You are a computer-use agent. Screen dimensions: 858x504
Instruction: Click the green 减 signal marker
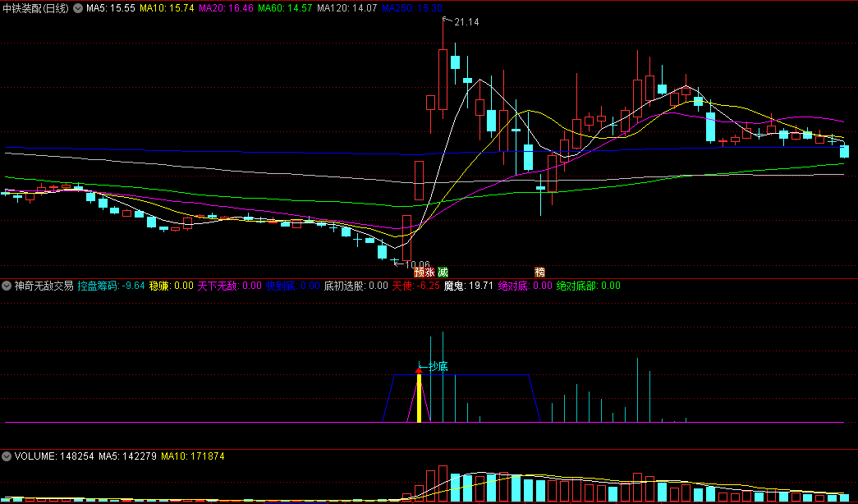[x=442, y=272]
